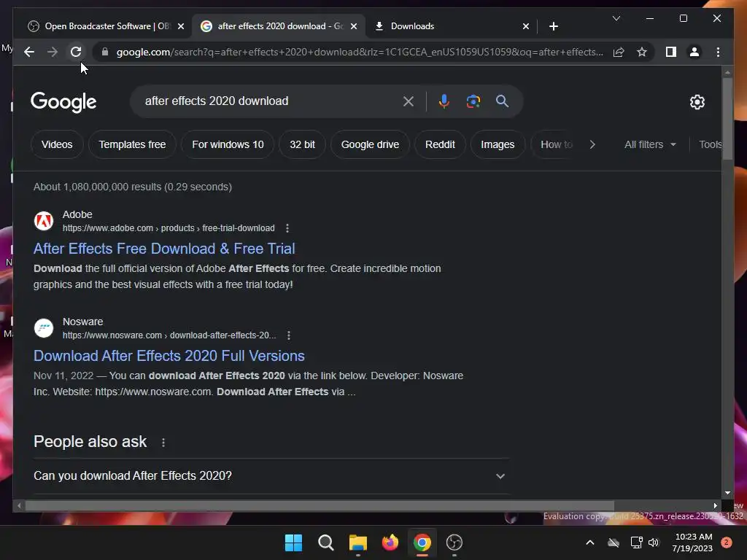
Task: Apply the Templates free filter chip
Action: pos(133,144)
